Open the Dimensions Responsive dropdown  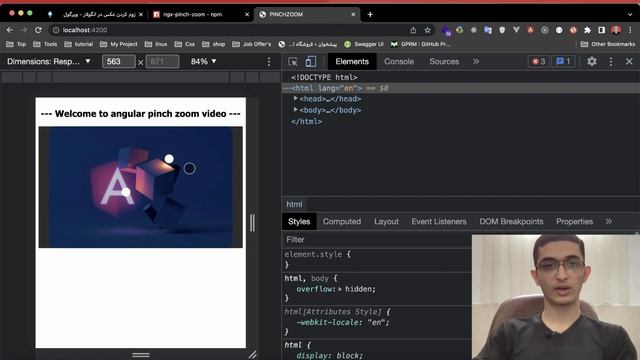point(49,62)
